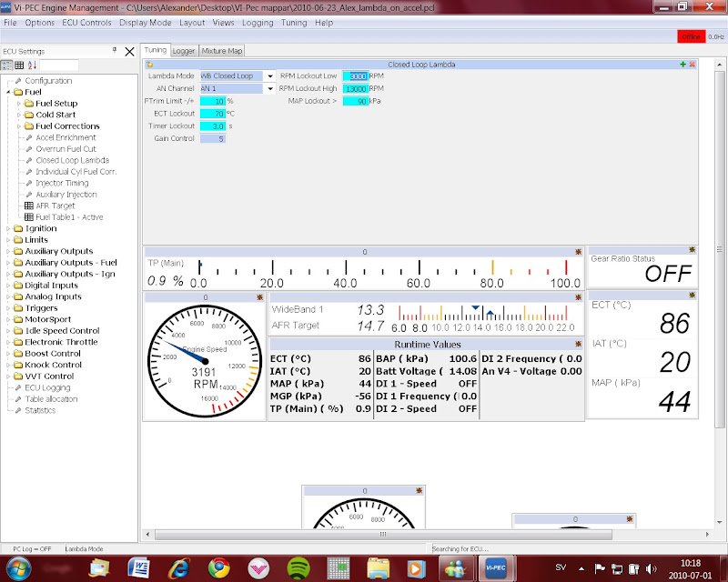Open Injector Timing settings

(x=62, y=183)
